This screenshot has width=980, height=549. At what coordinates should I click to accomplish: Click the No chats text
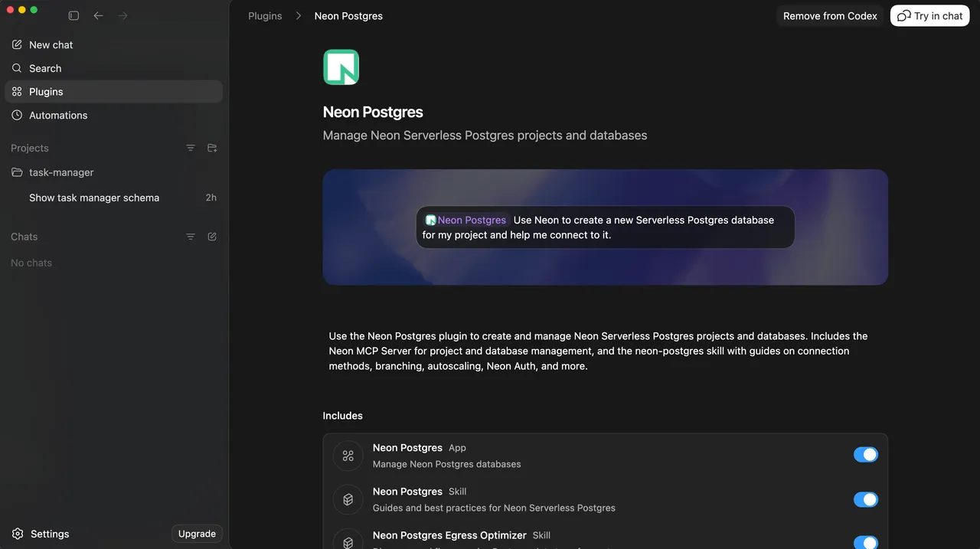[31, 263]
